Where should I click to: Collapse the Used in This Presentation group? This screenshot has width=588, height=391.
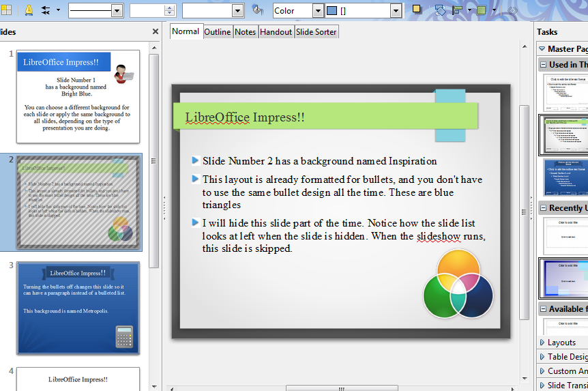tap(544, 65)
